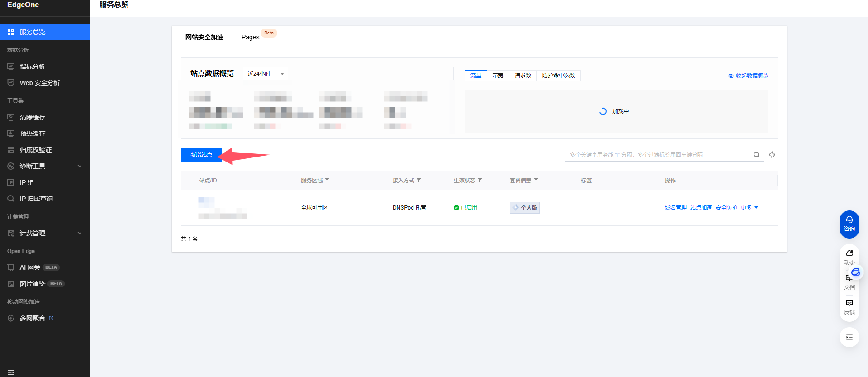Screen dimensions: 868x377
Task: Expand the 诊断工具 submenu chevron
Action: point(80,166)
